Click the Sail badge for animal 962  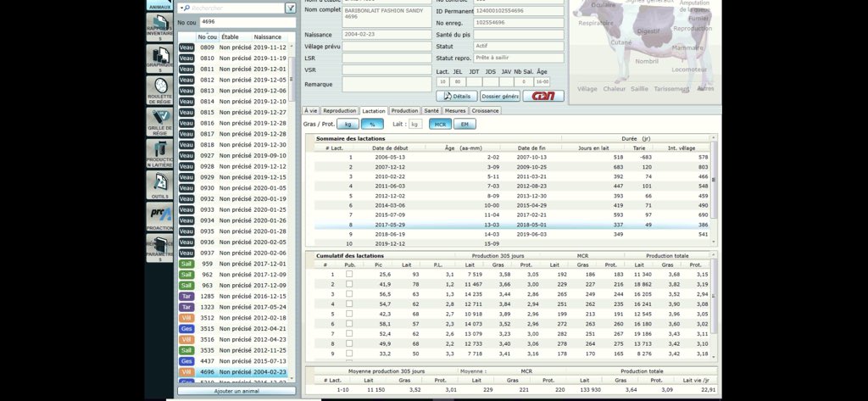(186, 275)
